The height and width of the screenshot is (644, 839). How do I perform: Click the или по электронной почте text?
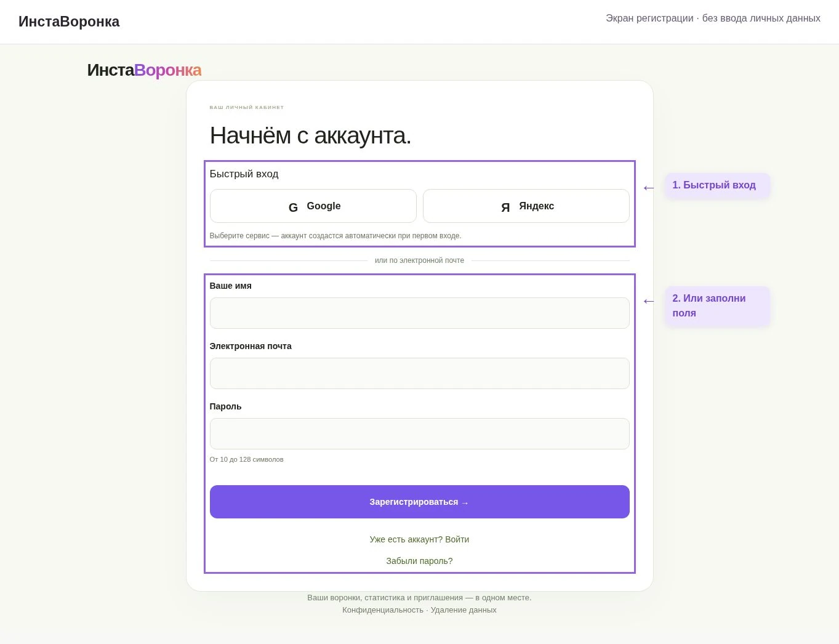(419, 260)
